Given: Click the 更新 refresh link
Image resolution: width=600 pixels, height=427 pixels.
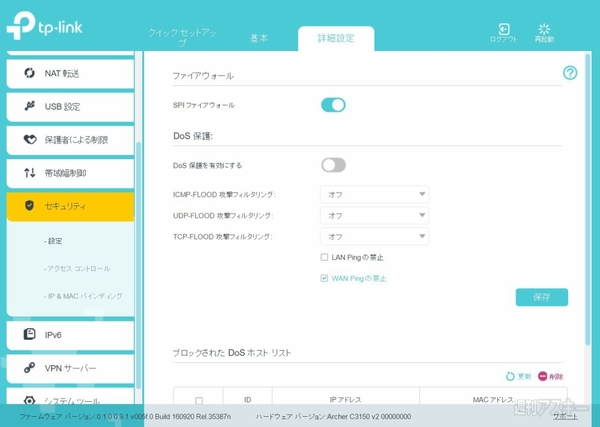Looking at the screenshot, I should click(524, 376).
